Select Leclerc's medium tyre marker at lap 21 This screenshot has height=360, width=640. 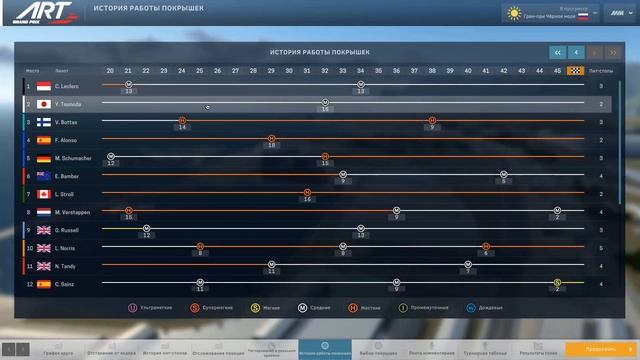click(129, 84)
